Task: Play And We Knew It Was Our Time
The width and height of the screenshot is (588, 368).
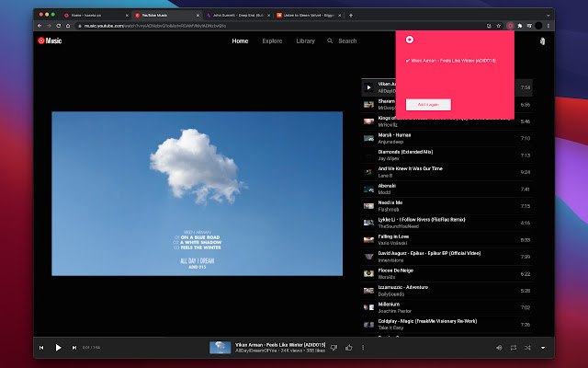Action: [x=447, y=172]
